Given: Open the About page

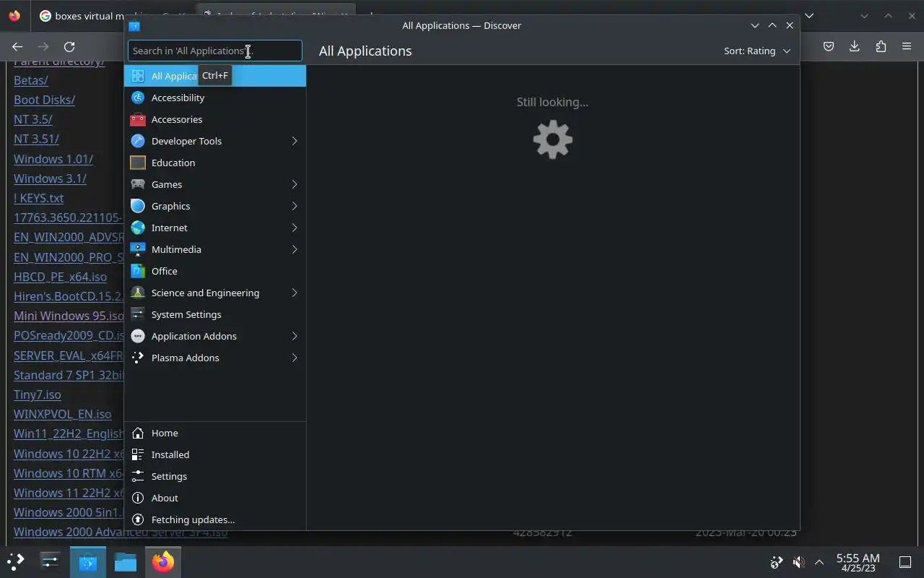Looking at the screenshot, I should point(215,498).
